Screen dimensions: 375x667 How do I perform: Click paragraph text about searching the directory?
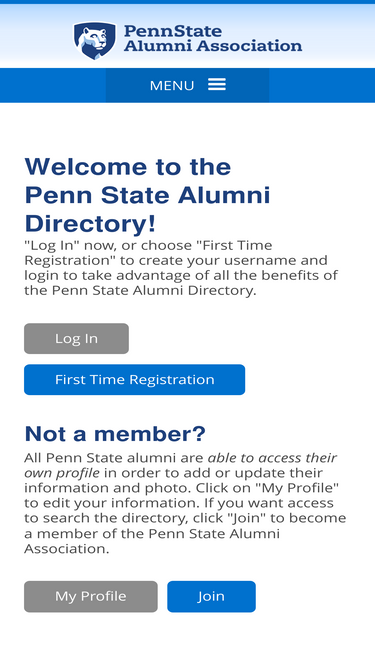click(x=185, y=503)
